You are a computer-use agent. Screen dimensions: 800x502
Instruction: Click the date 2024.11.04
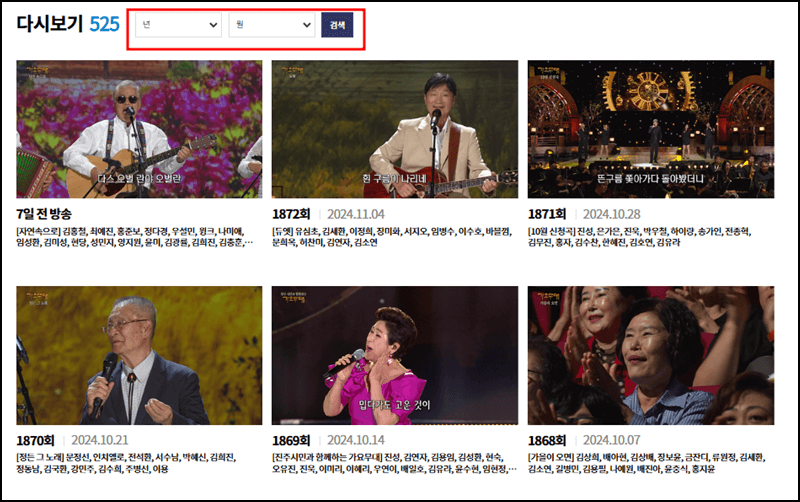point(356,214)
